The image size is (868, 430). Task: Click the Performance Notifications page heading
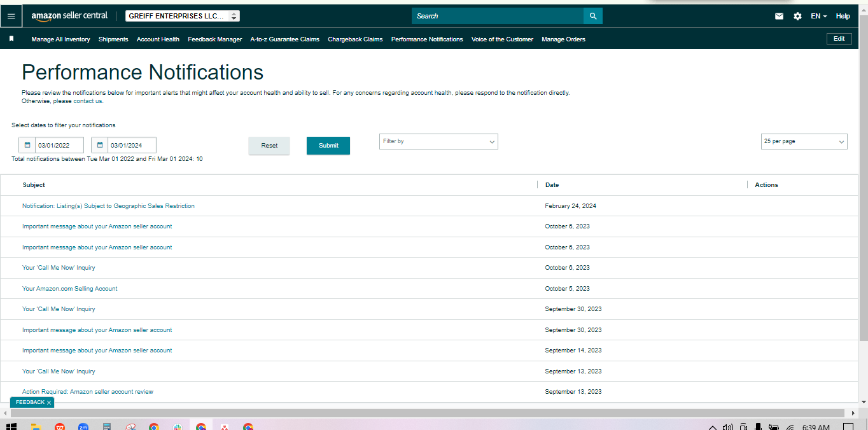tap(143, 72)
